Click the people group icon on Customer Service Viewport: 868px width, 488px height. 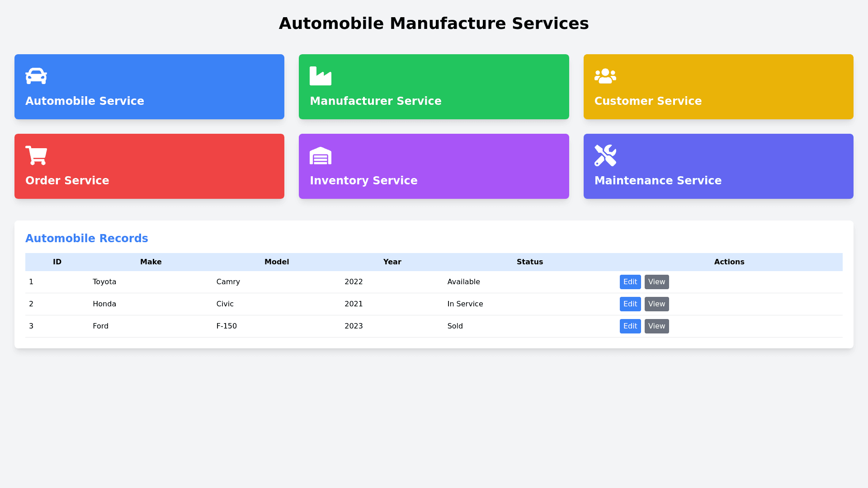(605, 76)
